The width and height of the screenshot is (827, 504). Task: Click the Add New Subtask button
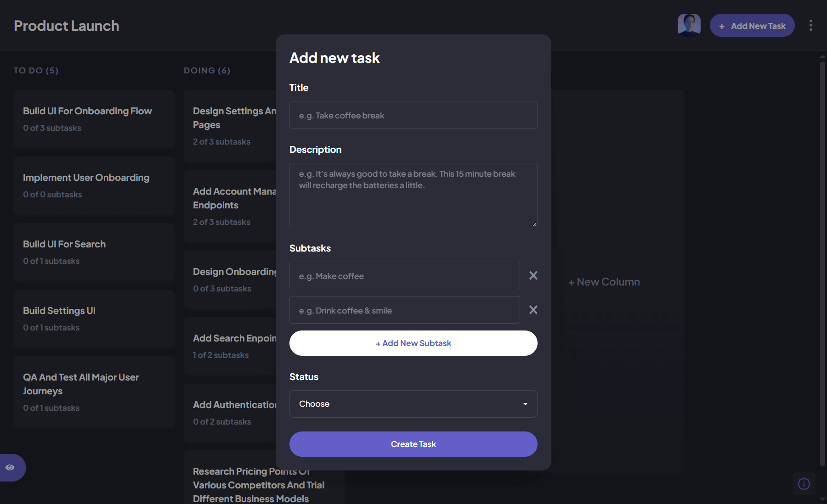[x=413, y=343]
